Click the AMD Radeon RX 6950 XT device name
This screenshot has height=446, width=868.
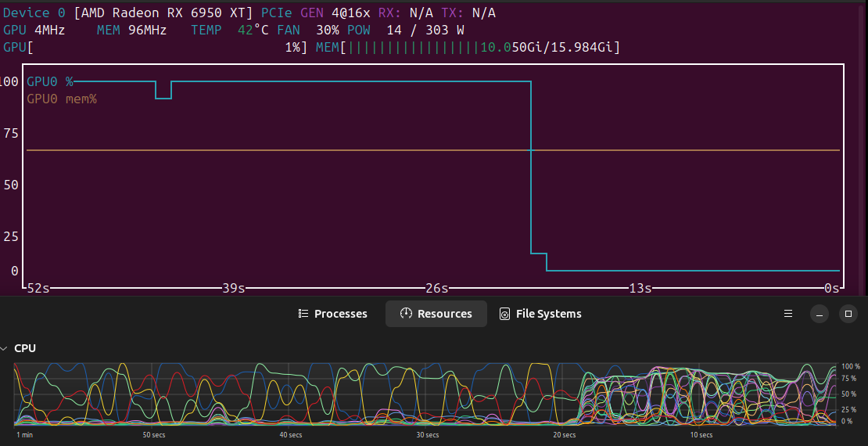[164, 13]
